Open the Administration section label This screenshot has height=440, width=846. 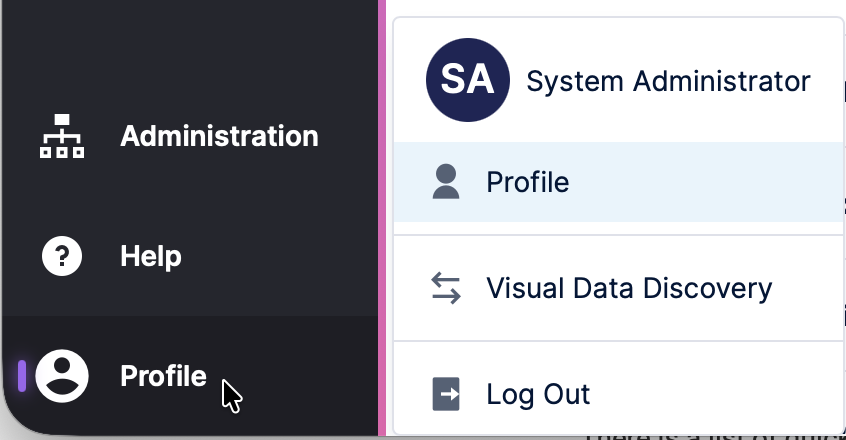coord(219,136)
